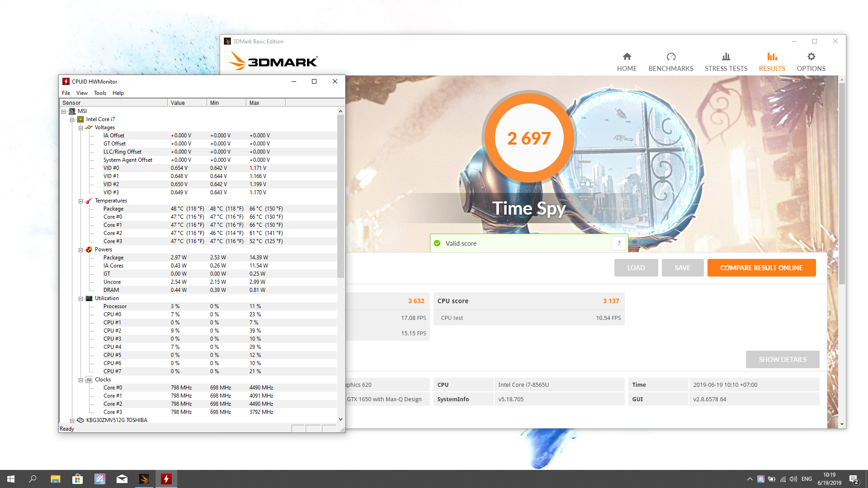Viewport: 868px width, 488px height.
Task: Click the Max column header
Action: pos(266,103)
